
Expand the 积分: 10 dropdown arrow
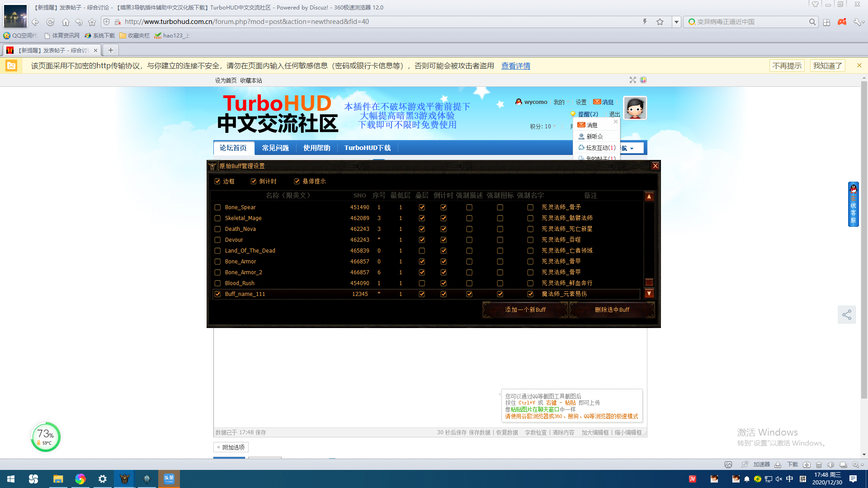[x=555, y=127]
